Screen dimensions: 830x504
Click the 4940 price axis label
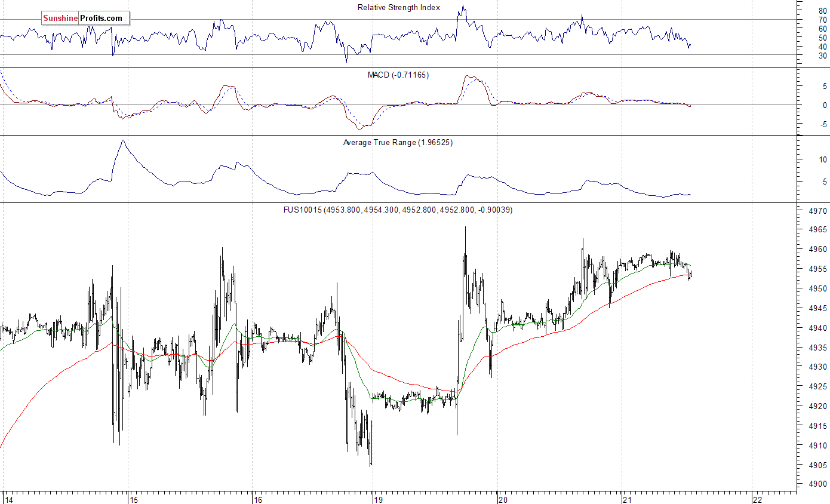[819, 328]
